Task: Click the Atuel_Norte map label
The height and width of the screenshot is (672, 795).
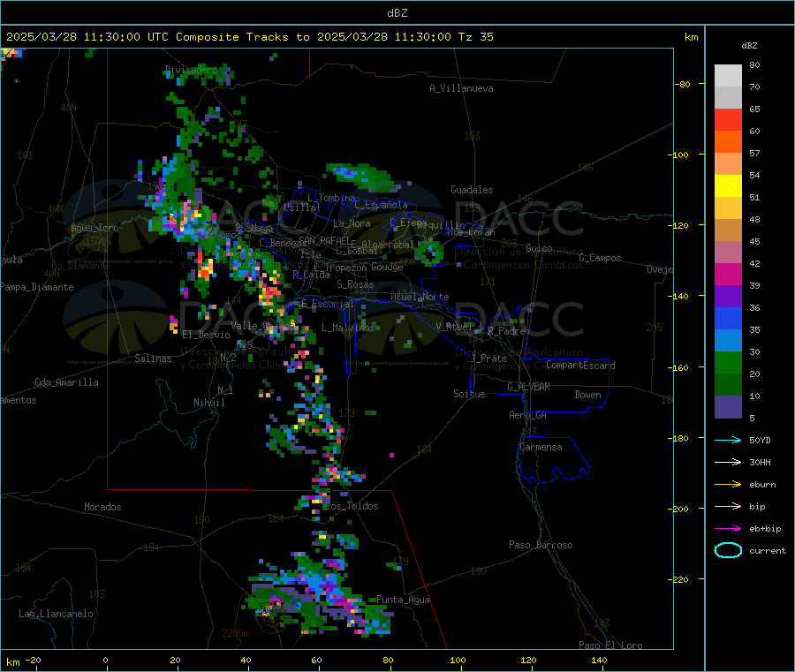Action: click(420, 297)
